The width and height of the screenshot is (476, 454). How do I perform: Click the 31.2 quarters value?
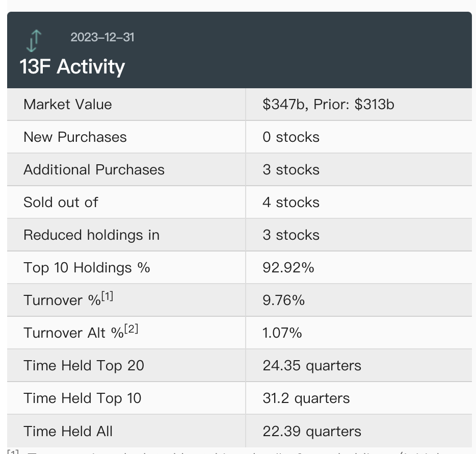click(306, 398)
